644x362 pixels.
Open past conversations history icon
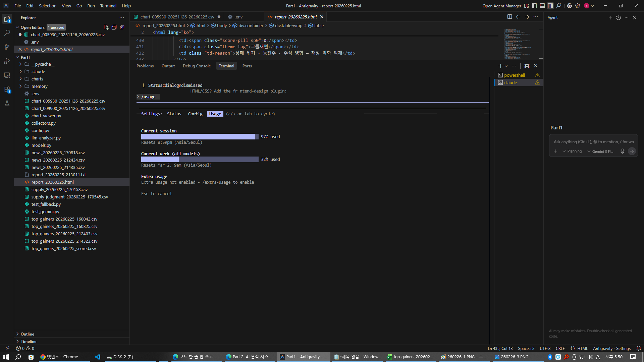(619, 18)
